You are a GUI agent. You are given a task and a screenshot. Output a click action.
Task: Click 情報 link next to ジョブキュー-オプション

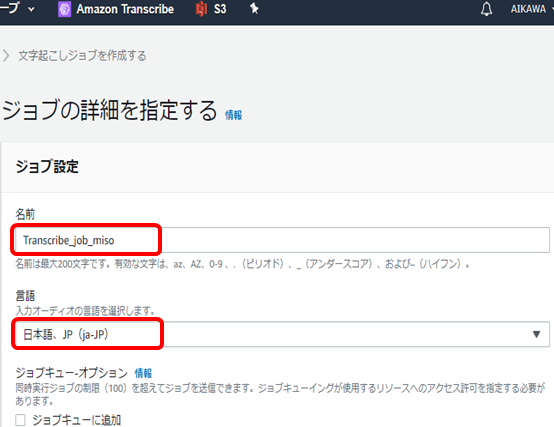click(x=143, y=373)
